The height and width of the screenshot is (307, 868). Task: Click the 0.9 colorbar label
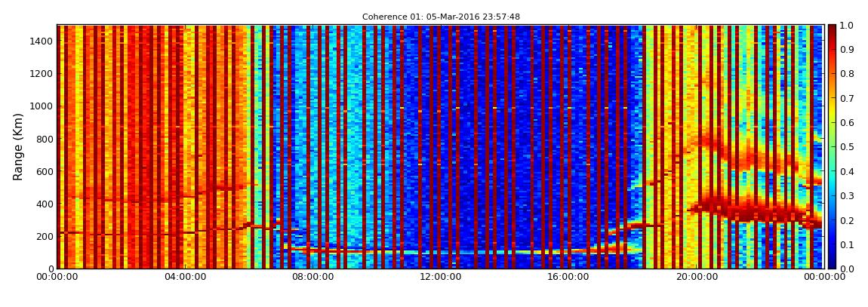[x=847, y=50]
